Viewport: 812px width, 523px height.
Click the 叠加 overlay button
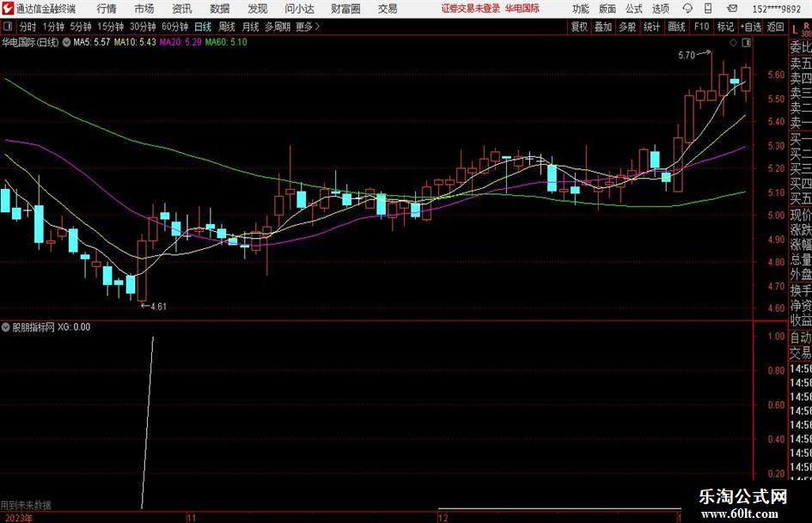(x=603, y=27)
